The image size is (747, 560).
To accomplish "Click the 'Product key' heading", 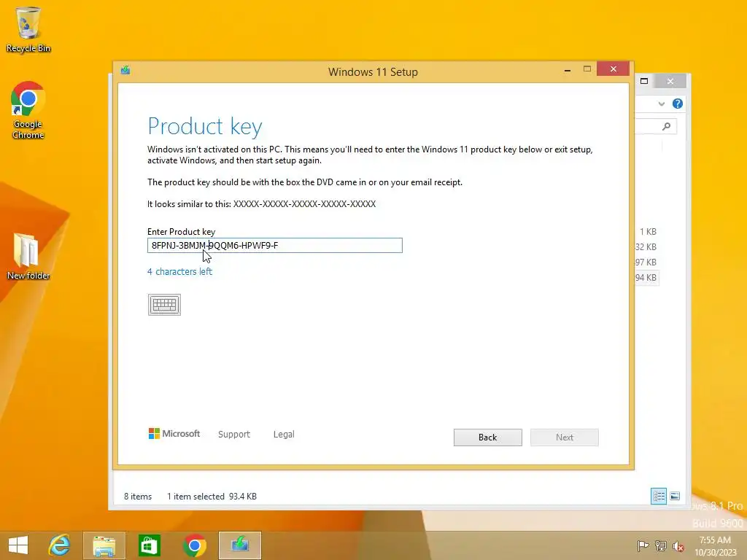I will point(205,126).
